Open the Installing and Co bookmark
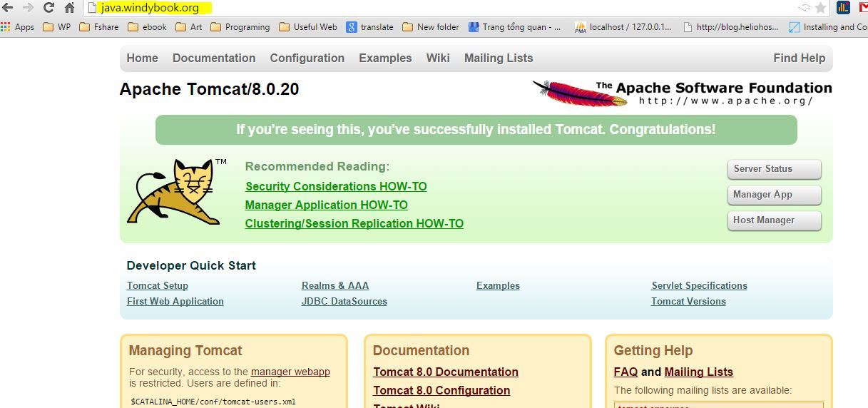Screen dimensions: 868x408 [828, 27]
